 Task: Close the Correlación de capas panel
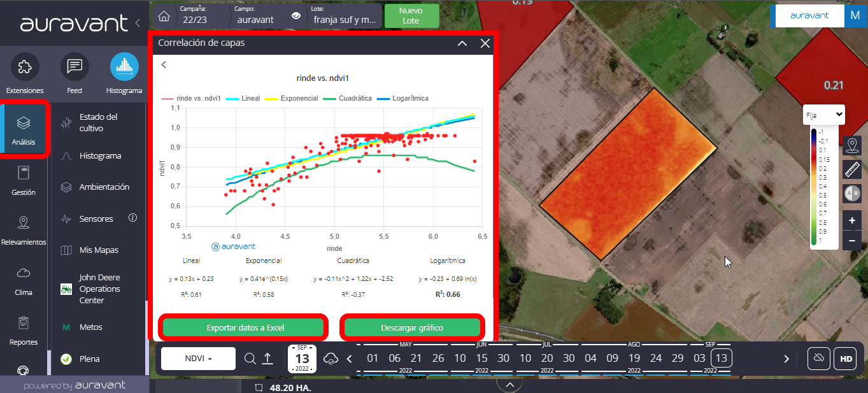click(x=485, y=43)
